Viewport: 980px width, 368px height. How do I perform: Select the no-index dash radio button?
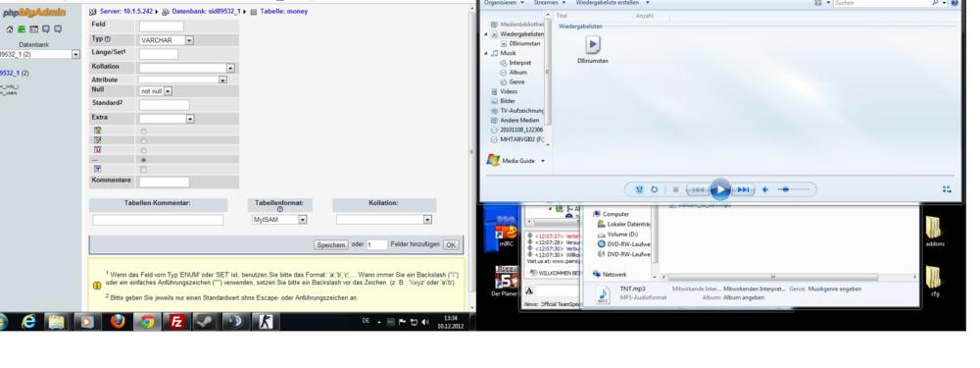(144, 160)
